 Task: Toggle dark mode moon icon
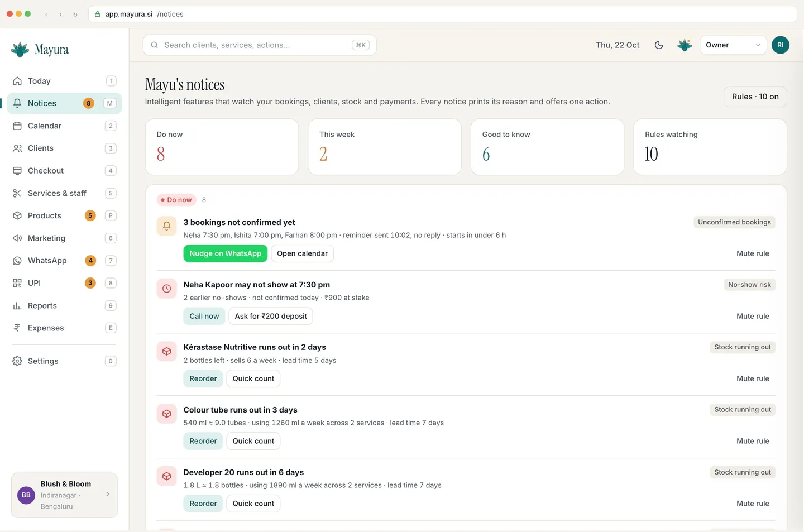tap(659, 45)
